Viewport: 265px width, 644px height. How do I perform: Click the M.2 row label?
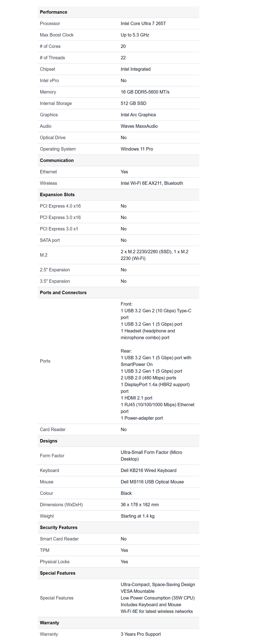[43, 255]
